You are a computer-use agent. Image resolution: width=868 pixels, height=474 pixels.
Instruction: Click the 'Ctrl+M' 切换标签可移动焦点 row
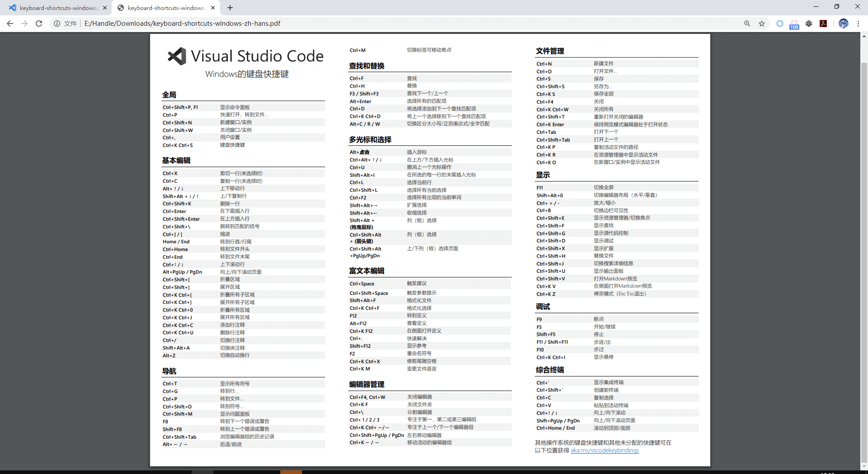pyautogui.click(x=430, y=50)
